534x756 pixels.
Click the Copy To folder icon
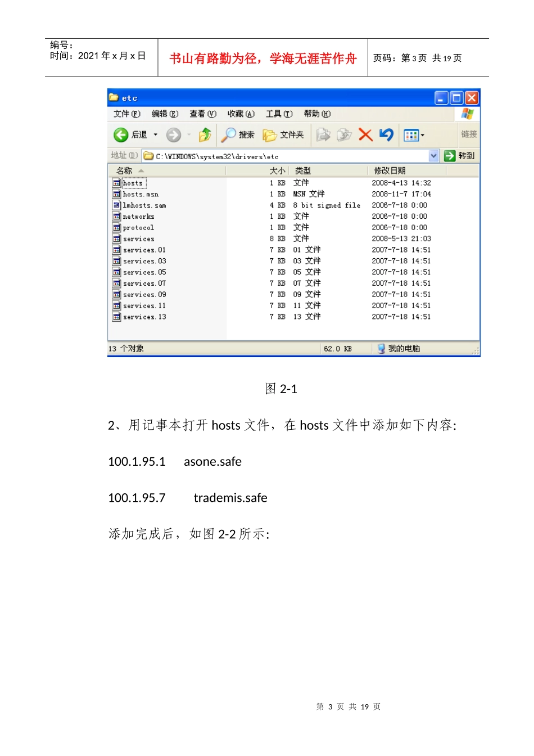pos(344,134)
